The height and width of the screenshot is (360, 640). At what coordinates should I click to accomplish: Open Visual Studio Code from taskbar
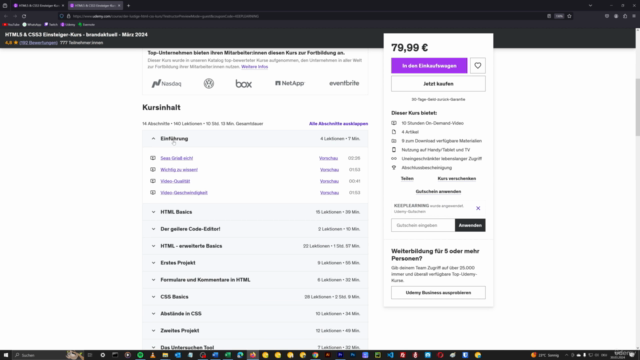390,355
